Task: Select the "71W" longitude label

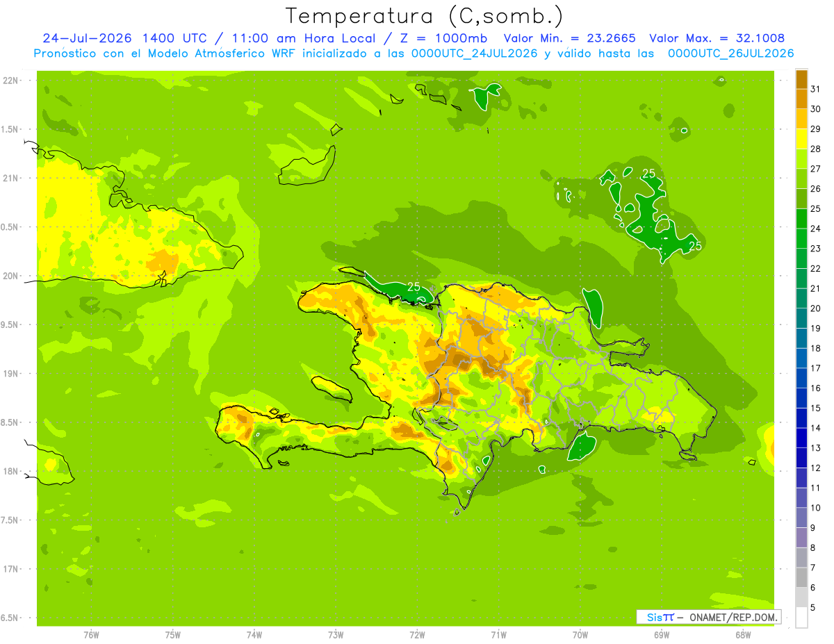Action: [x=498, y=635]
